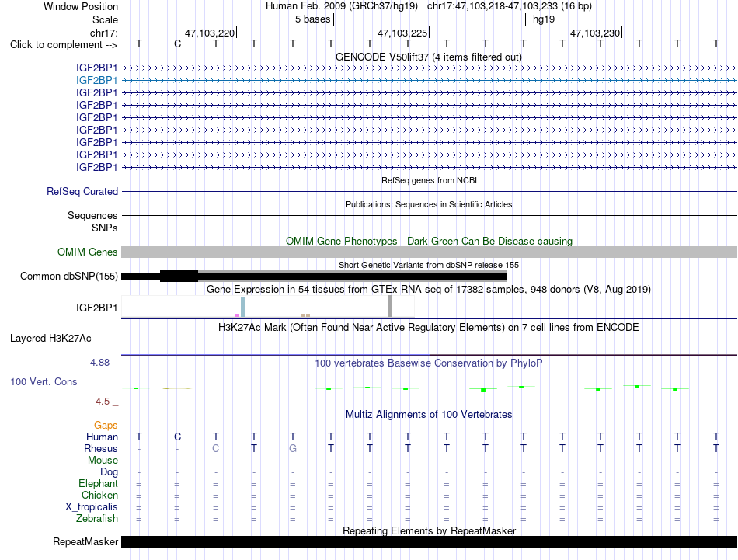This screenshot has width=738, height=560.
Task: Click the chr17:47,103,218-47,103,233 (16 bp) position text
Action: pyautogui.click(x=510, y=6)
